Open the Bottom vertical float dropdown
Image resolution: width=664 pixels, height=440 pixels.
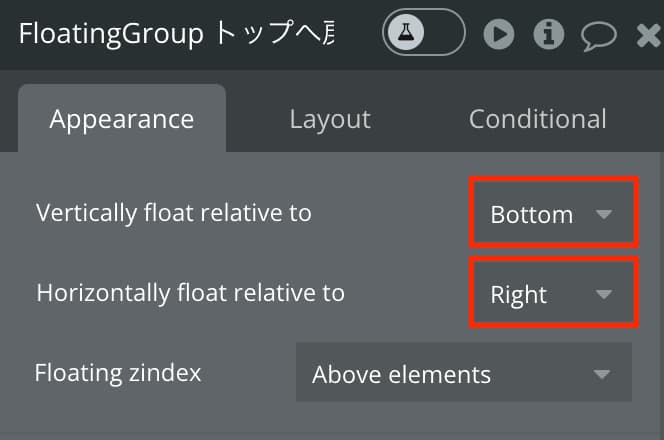[x=553, y=212]
